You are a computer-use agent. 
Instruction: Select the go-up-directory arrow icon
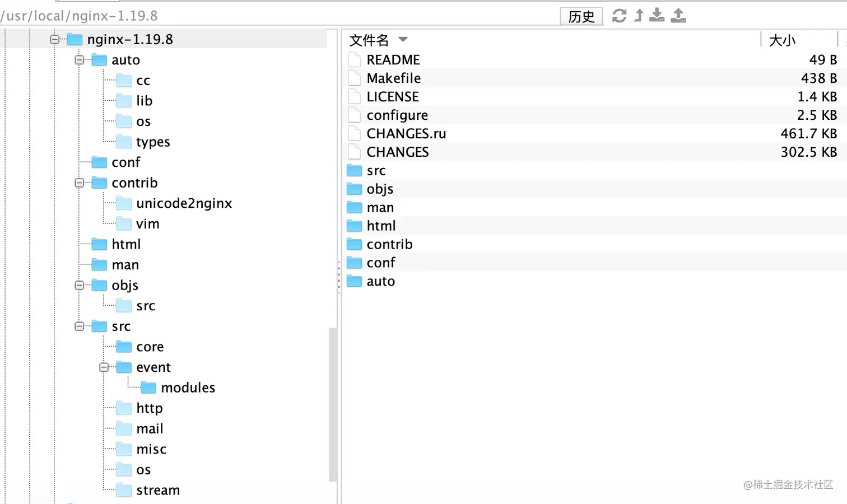point(638,16)
